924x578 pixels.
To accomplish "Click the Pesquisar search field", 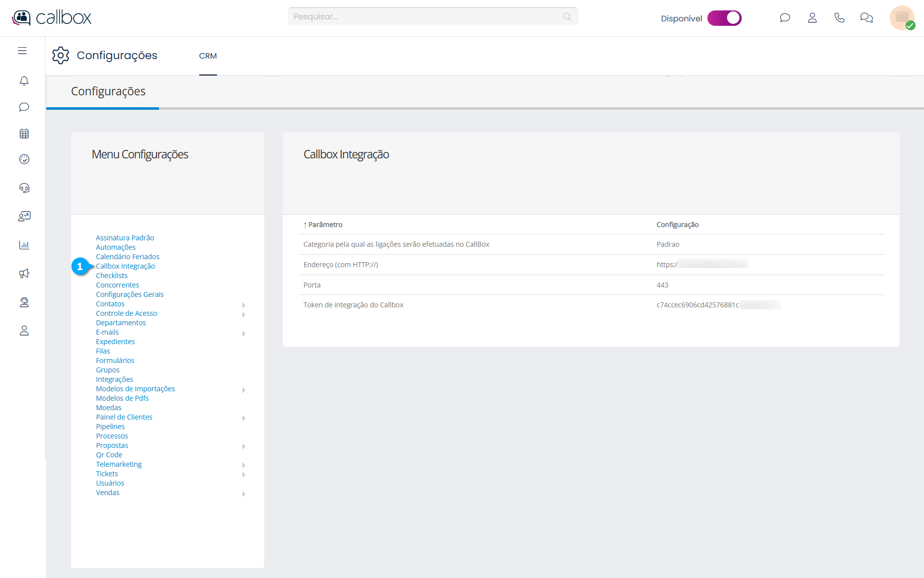I will [427, 16].
